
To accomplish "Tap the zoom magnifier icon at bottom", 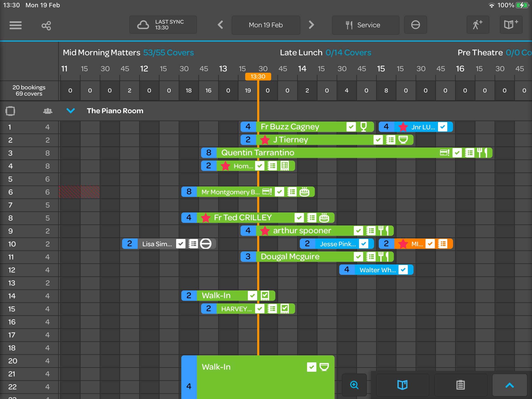I will coord(354,385).
